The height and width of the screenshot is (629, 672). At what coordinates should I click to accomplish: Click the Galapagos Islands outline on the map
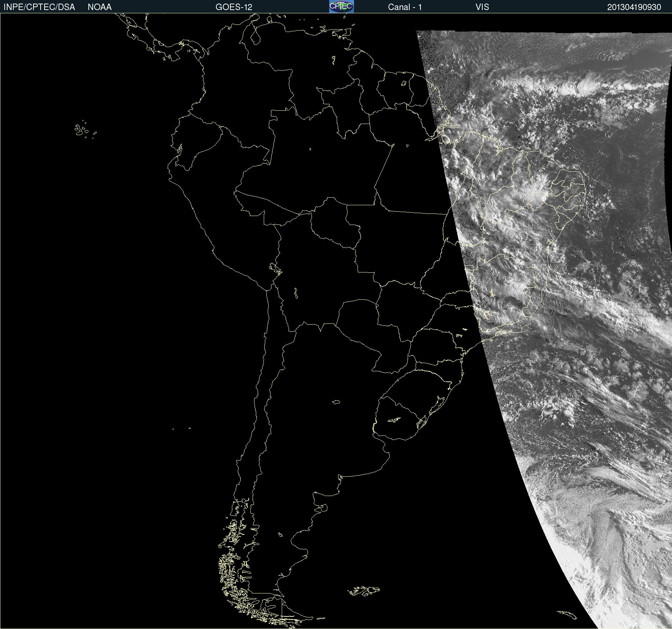coord(85,130)
